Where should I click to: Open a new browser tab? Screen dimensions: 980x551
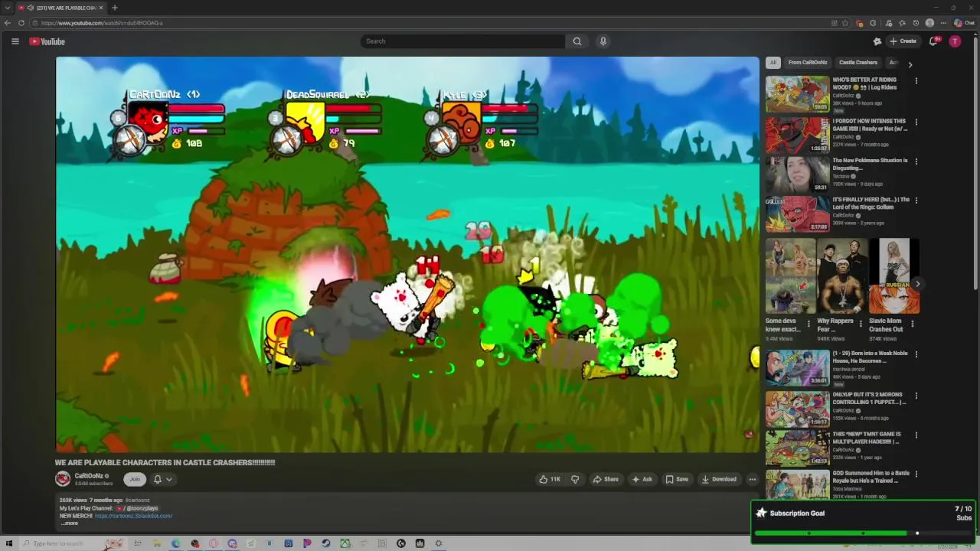(115, 8)
